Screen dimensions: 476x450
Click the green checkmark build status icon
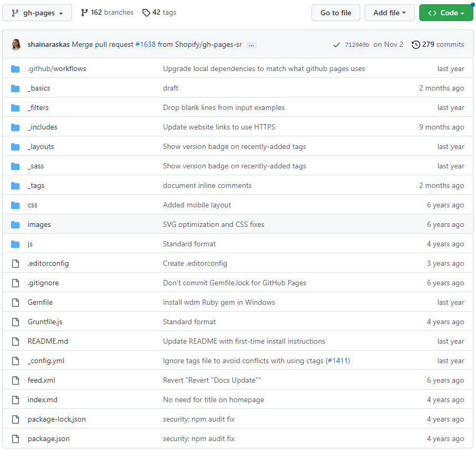(337, 45)
